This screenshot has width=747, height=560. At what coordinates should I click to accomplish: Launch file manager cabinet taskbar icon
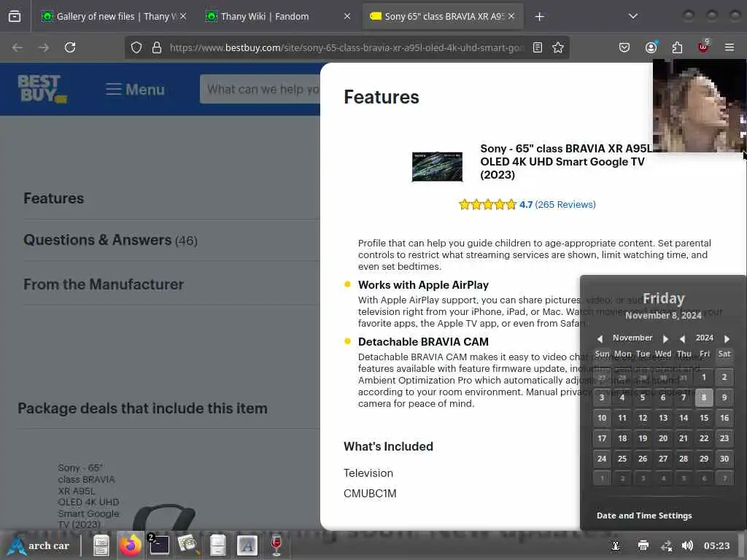point(101,545)
